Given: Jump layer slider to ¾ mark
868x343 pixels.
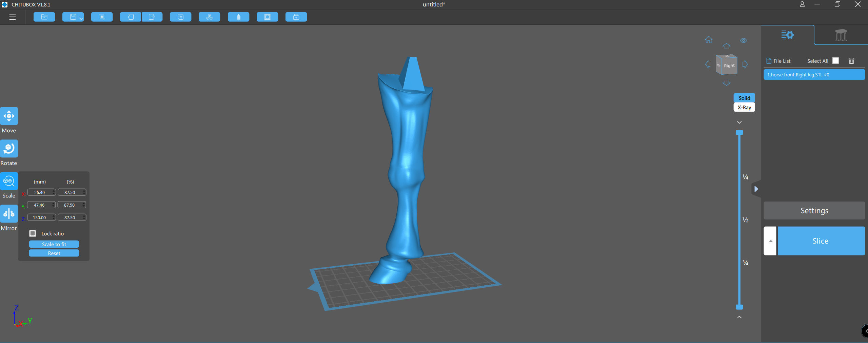Looking at the screenshot, I should click(x=745, y=263).
